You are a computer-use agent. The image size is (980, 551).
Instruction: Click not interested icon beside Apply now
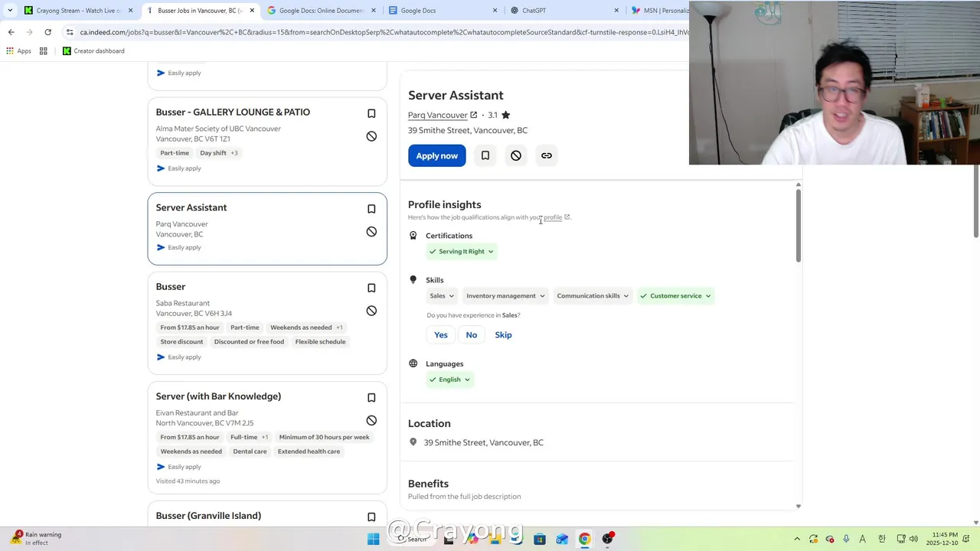point(516,155)
